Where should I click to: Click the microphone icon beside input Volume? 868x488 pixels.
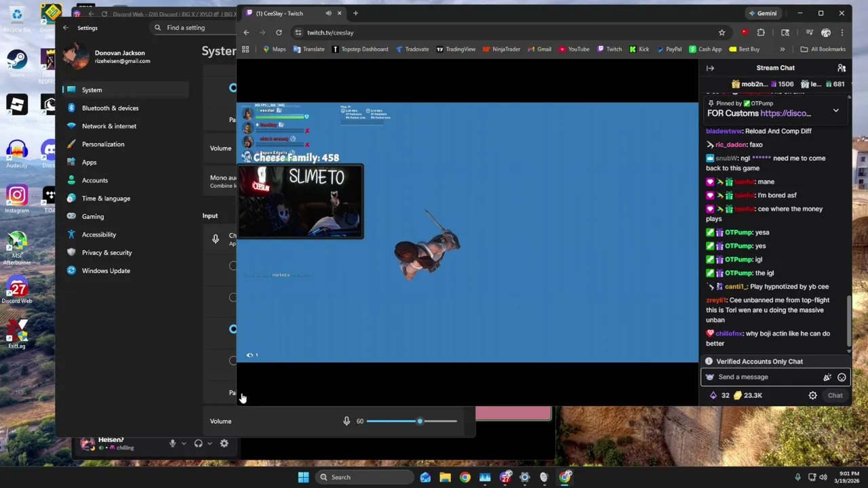pyautogui.click(x=347, y=421)
